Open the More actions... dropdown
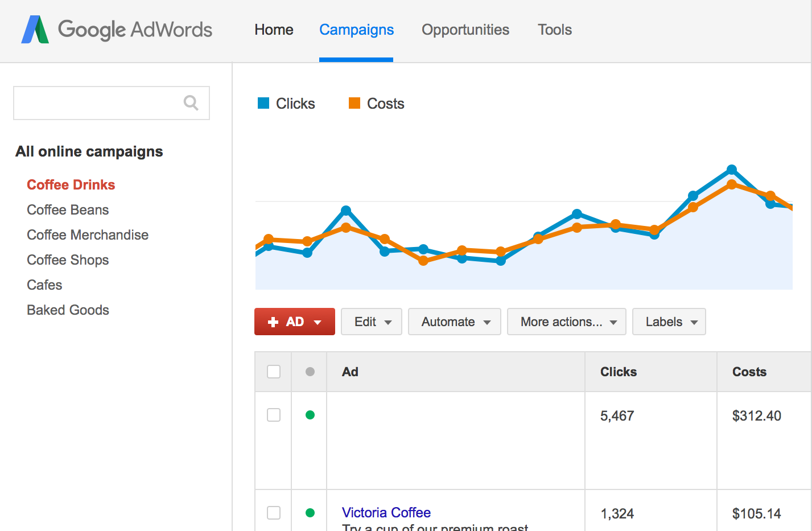This screenshot has width=812, height=531. click(567, 322)
